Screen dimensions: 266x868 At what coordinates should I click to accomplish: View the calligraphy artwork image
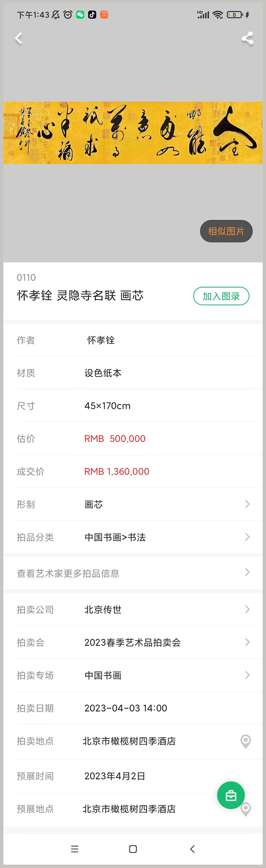pos(133,133)
